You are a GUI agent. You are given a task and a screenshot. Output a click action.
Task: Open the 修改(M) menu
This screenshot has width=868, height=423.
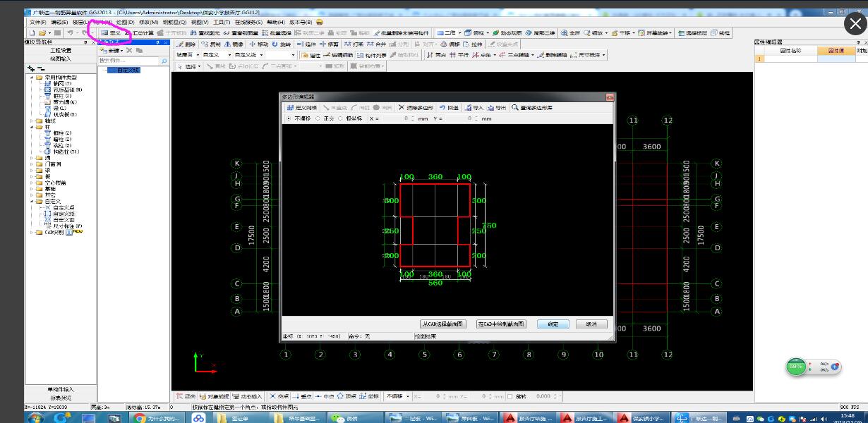coord(148,23)
